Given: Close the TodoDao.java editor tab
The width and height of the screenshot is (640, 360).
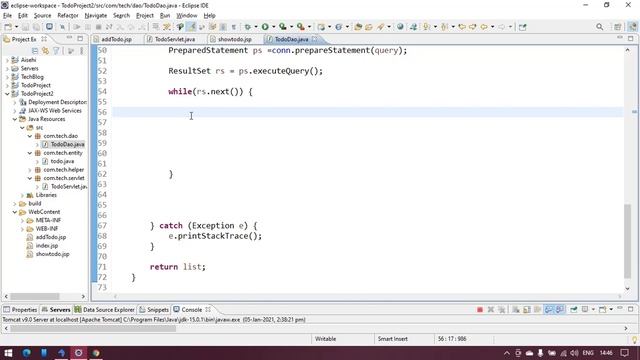Looking at the screenshot, I should [x=314, y=39].
